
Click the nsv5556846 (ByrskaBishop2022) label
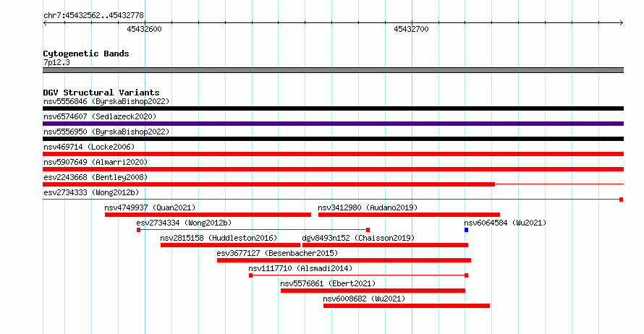click(x=106, y=101)
